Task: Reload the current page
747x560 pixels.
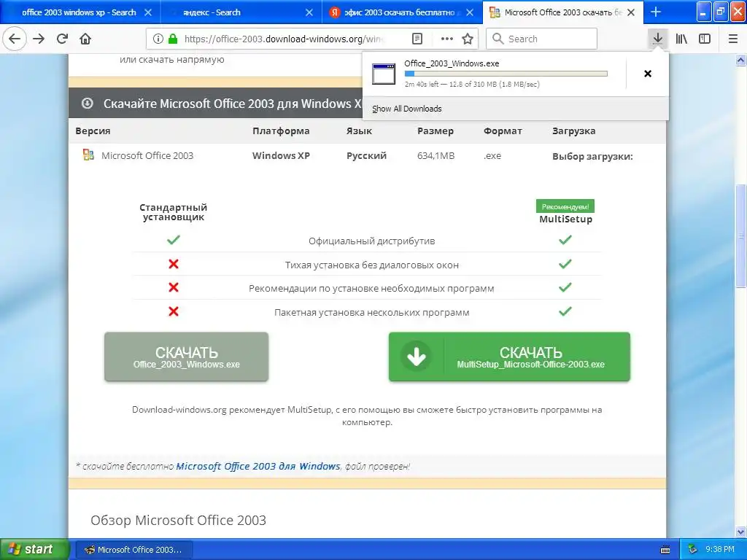Action: tap(63, 39)
